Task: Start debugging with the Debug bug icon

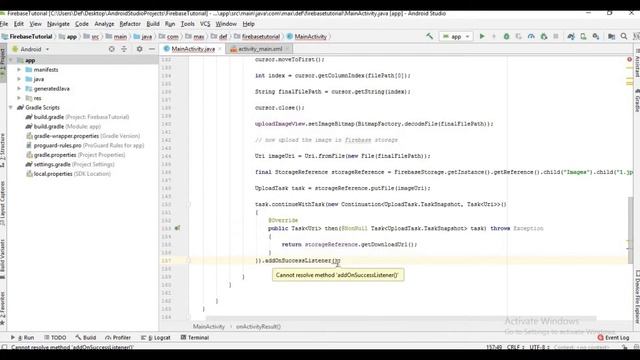Action: [x=506, y=36]
